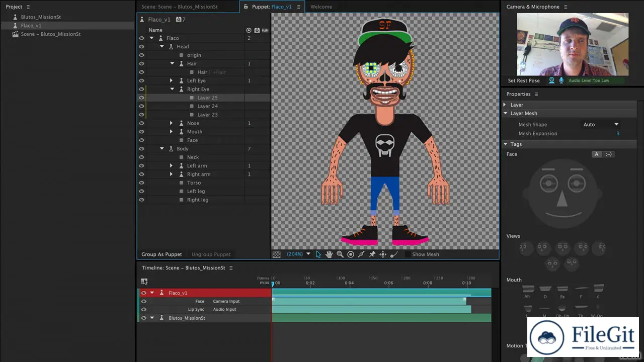
Task: Click the Group As Puppet button
Action: click(162, 254)
